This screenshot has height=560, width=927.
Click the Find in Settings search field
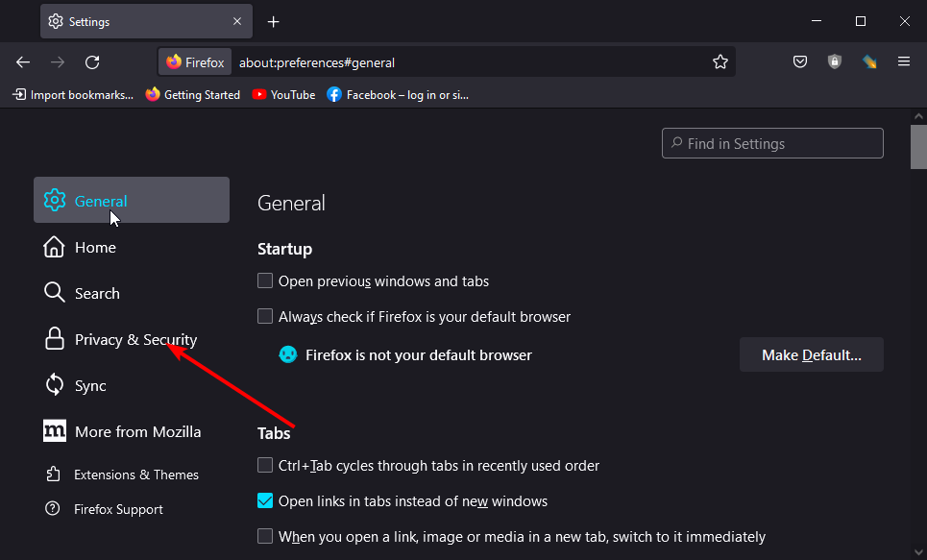(x=772, y=143)
